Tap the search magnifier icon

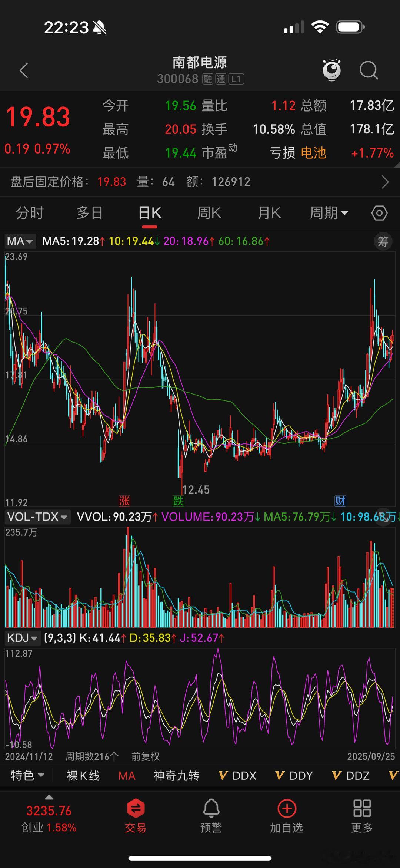coord(369,70)
